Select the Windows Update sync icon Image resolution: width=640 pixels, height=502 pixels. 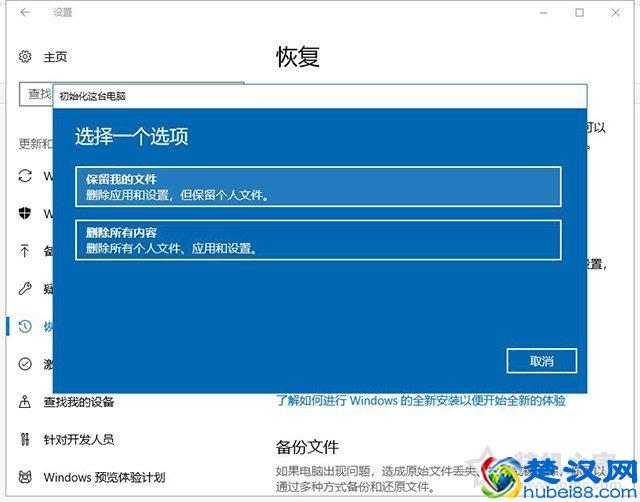pos(25,176)
